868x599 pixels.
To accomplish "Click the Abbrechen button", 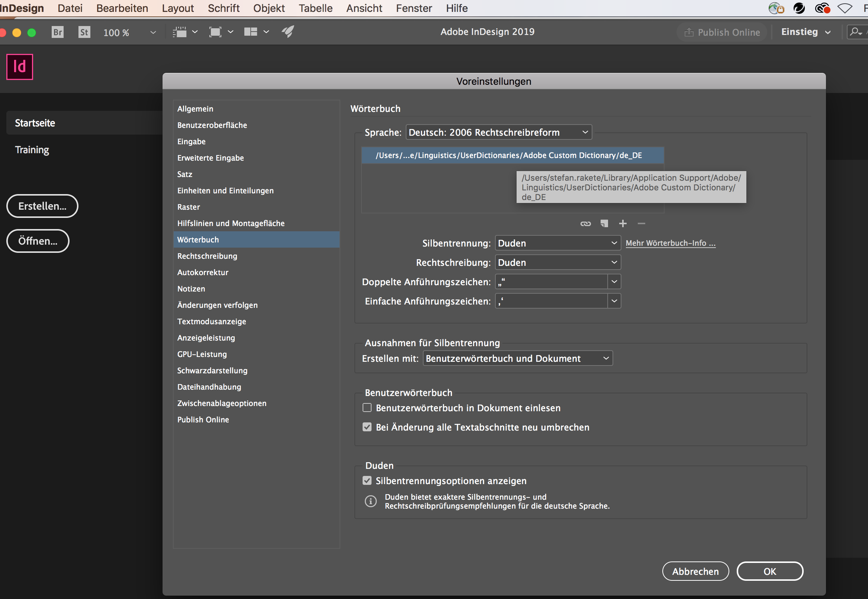I will coord(695,571).
